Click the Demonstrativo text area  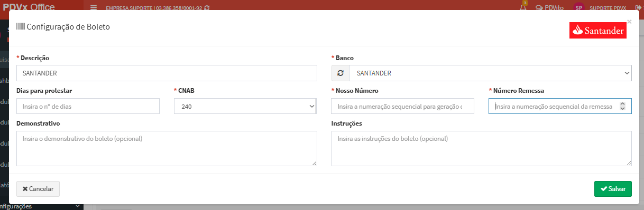167,149
